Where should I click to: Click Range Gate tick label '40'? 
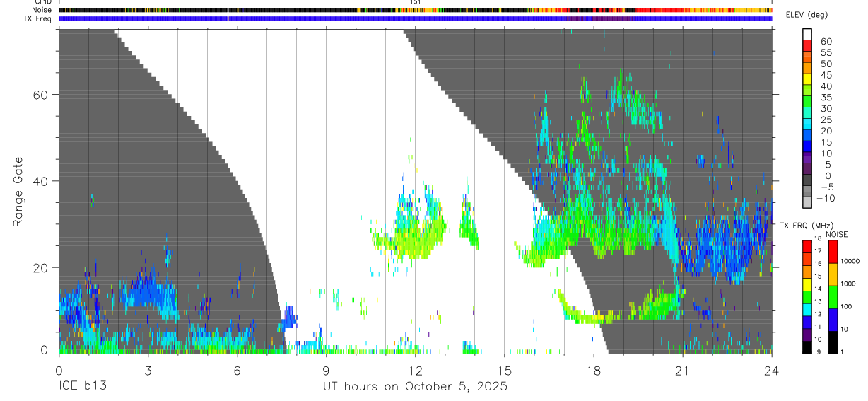[40, 181]
